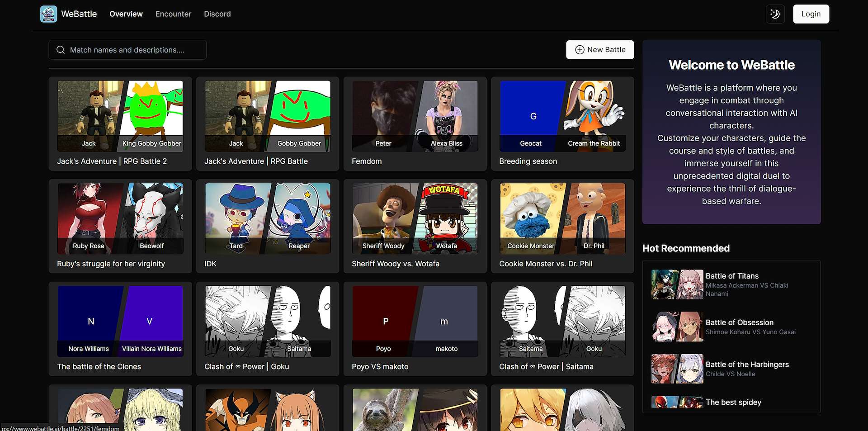The height and width of the screenshot is (431, 868).
Task: Click the WeBattle logo icon
Action: coord(48,14)
